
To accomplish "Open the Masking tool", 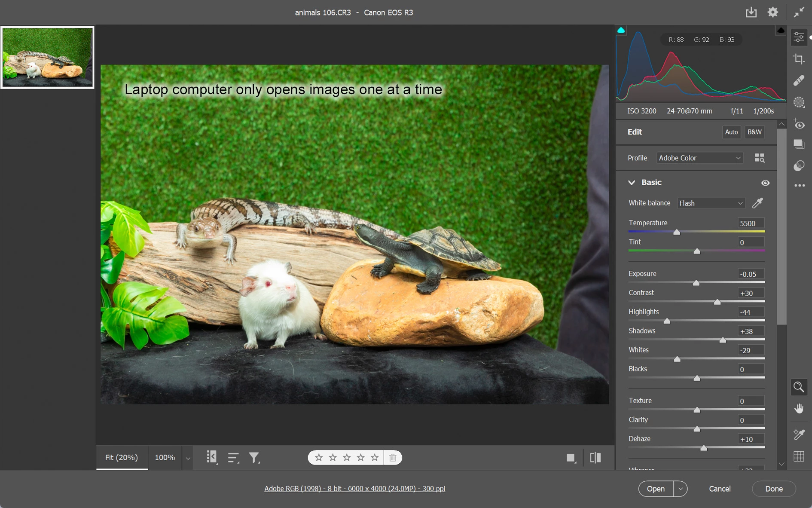I will (799, 102).
